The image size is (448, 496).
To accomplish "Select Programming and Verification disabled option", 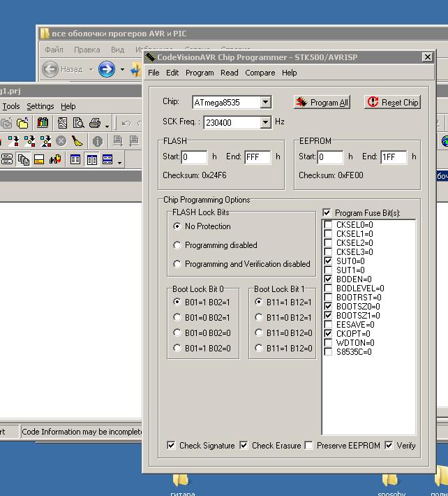I will click(177, 264).
